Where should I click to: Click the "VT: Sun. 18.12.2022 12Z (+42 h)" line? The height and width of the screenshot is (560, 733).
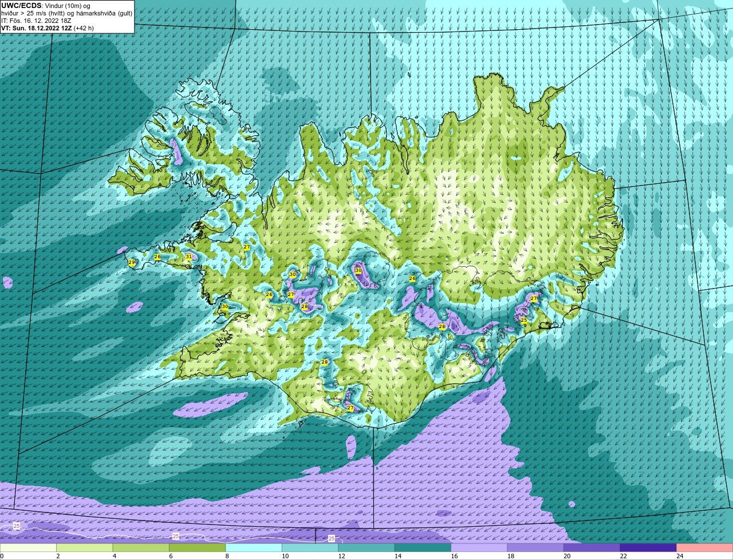48,27
